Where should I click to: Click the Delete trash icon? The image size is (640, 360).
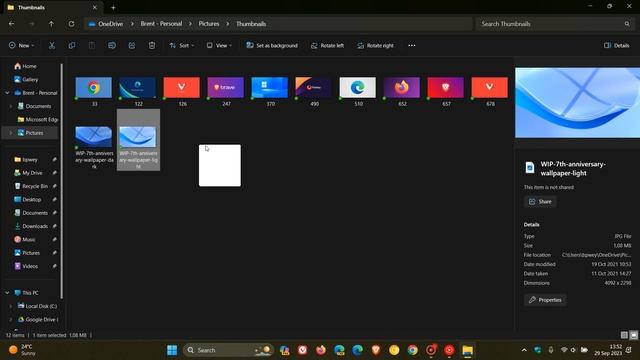click(x=152, y=45)
